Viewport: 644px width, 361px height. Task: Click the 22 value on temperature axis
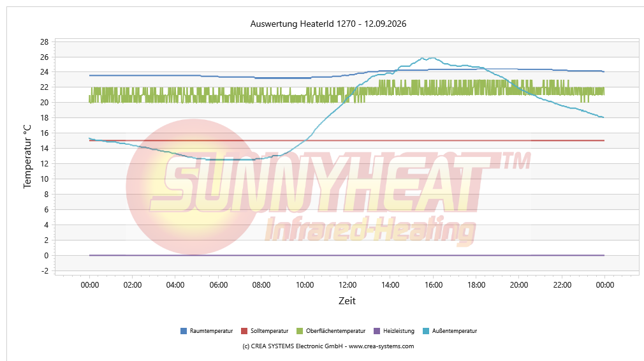tap(44, 87)
